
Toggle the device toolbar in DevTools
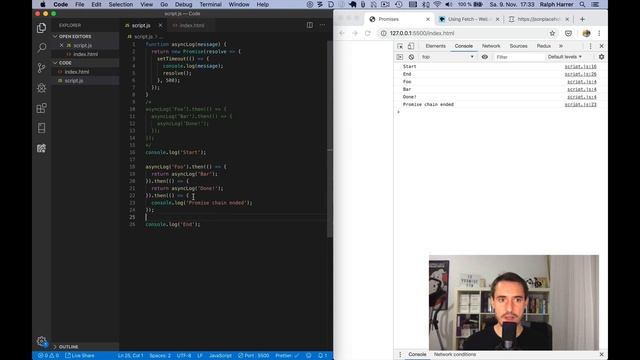[411, 46]
